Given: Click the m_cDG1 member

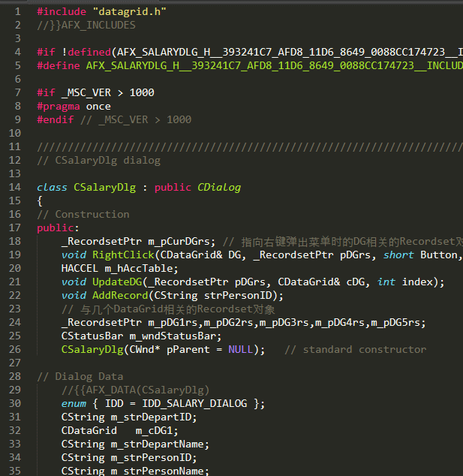Looking at the screenshot, I should [x=154, y=431].
